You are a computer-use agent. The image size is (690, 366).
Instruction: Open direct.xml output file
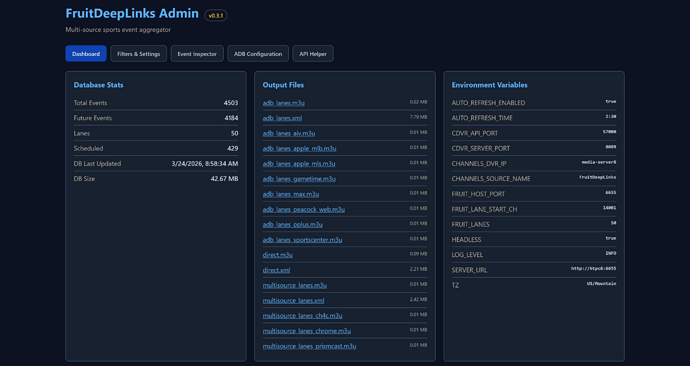[x=276, y=270]
